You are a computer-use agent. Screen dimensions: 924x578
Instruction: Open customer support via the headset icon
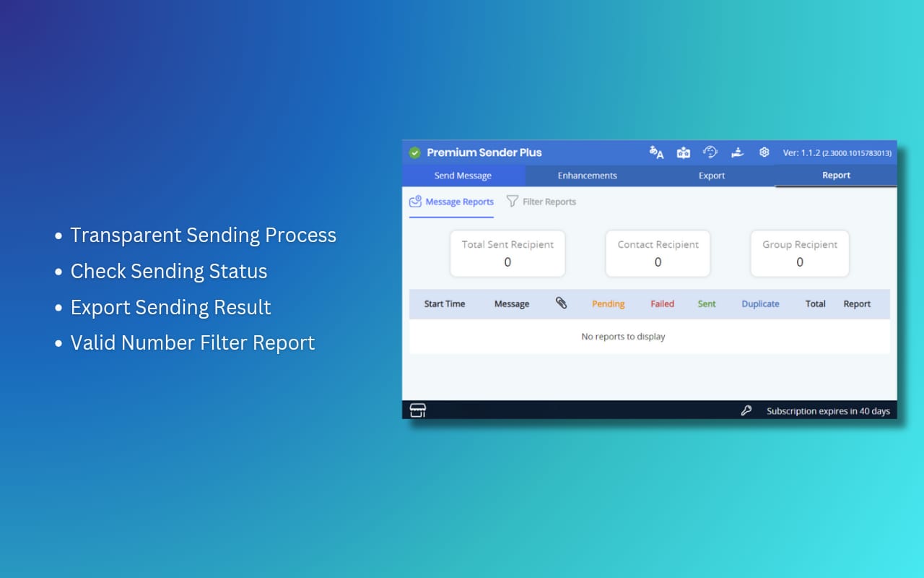click(x=710, y=152)
